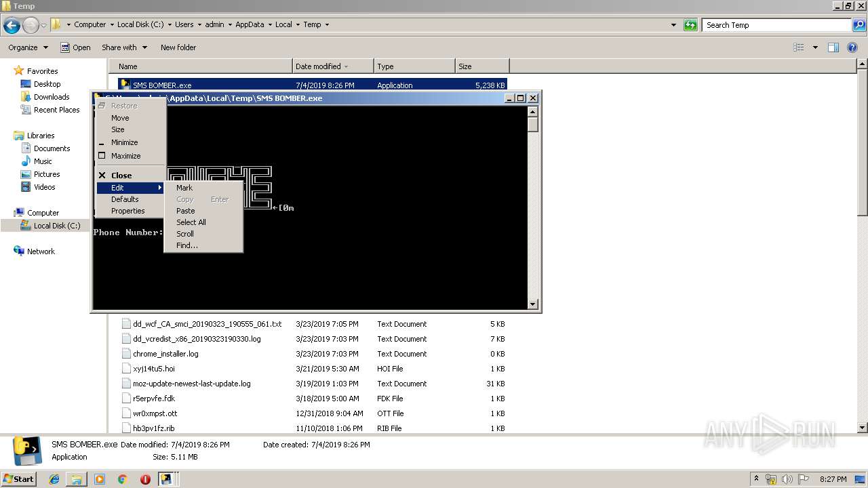Select Local Disk (C:) in navigation pane

pyautogui.click(x=57, y=226)
